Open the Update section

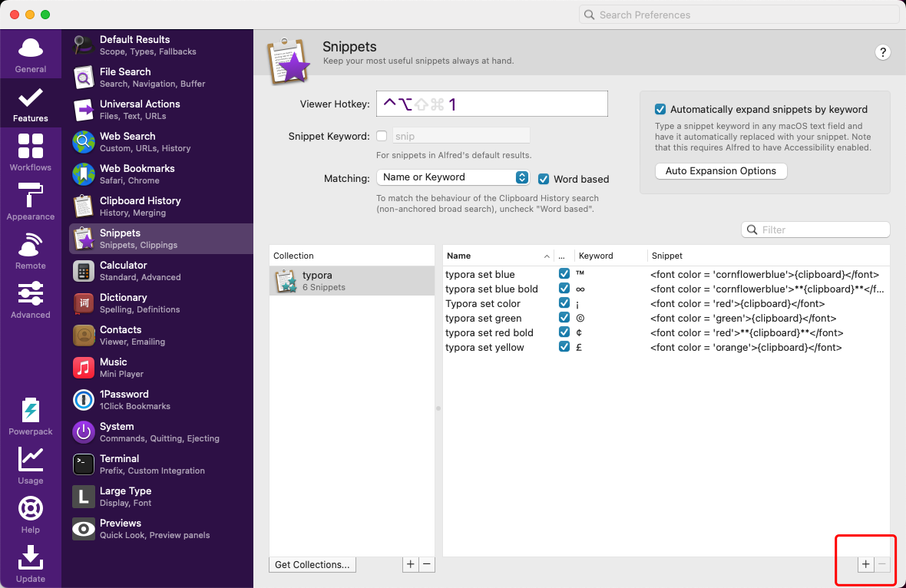click(x=30, y=563)
